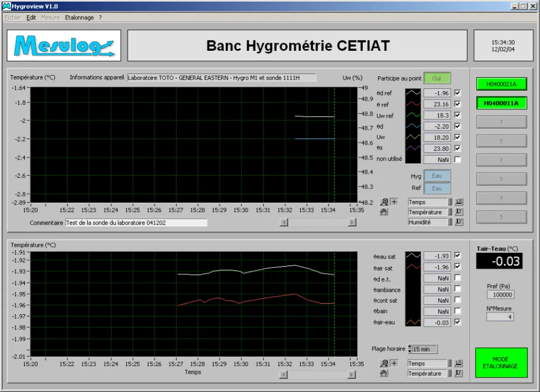Viewport: 540px width, 392px height.
Task: Click the scroll left arrow beside the Temps axis label
Action: pyautogui.click(x=283, y=374)
